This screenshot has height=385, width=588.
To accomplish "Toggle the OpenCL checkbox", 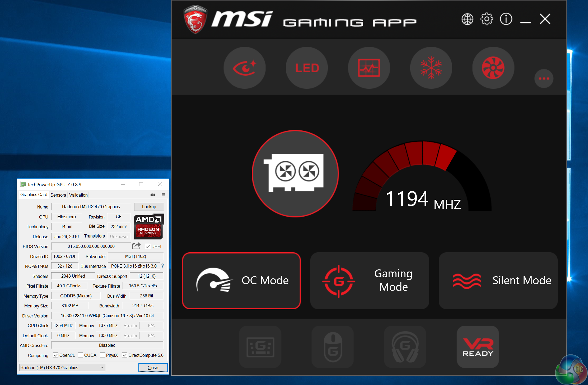I will click(x=56, y=355).
